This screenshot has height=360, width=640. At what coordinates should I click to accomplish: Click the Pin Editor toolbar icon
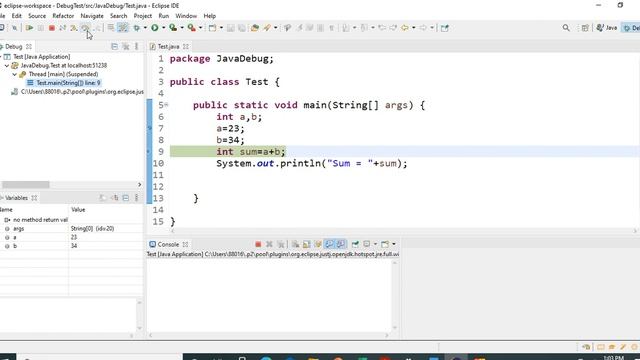tap(445, 28)
